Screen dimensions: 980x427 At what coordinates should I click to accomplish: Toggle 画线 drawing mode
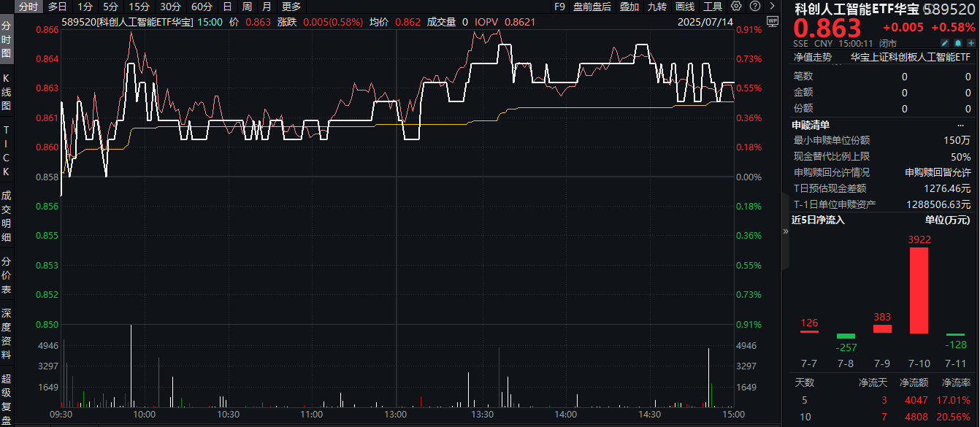pyautogui.click(x=685, y=6)
